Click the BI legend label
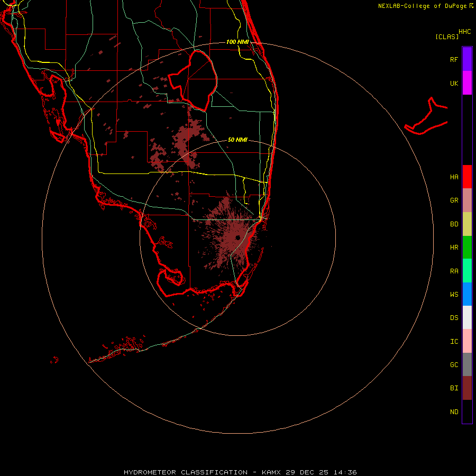 pos(454,388)
